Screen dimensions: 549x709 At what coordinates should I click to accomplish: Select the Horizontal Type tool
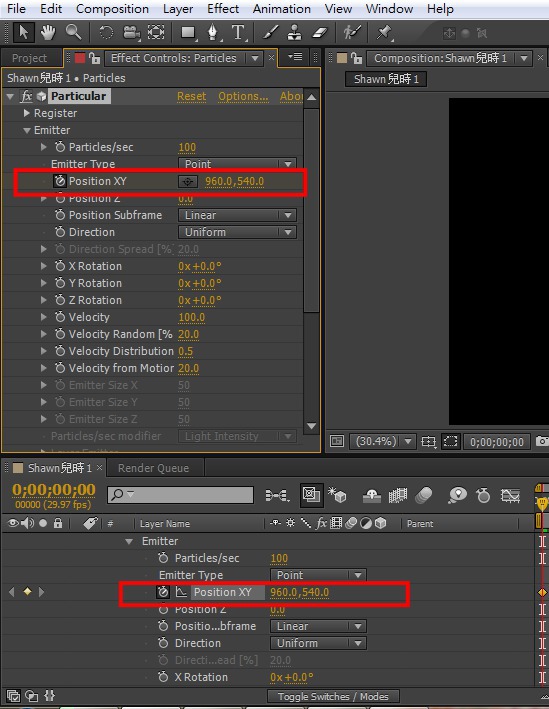[238, 33]
